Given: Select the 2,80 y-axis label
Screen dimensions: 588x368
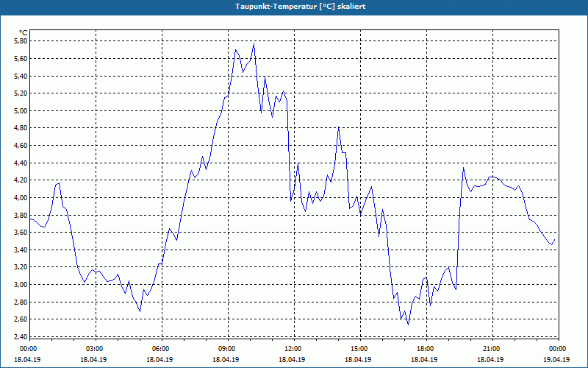Looking at the screenshot, I should point(21,302).
